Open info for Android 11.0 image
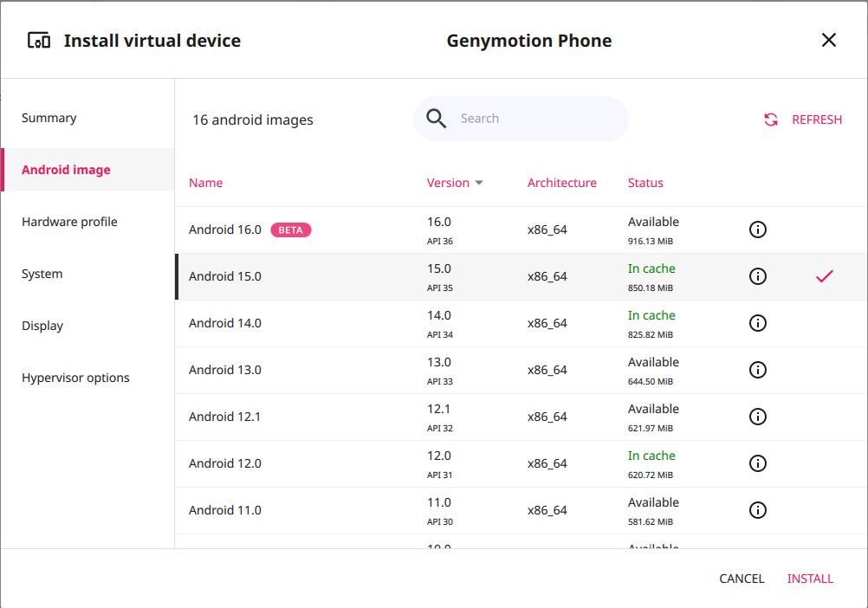Viewport: 868px width, 608px height. click(758, 510)
